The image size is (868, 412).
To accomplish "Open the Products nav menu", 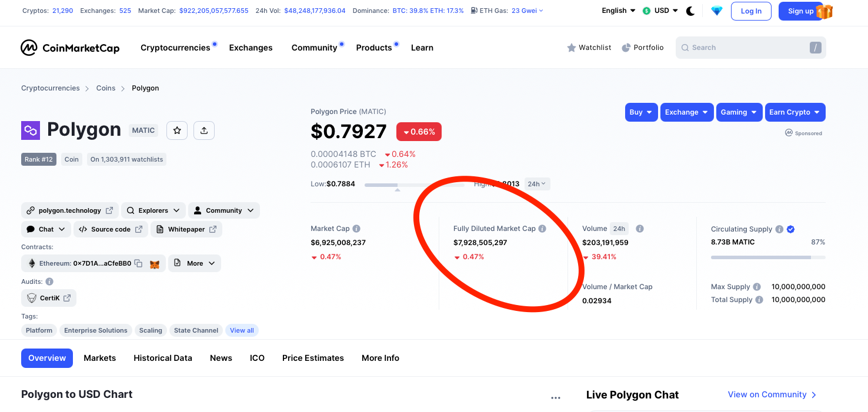I will tap(374, 48).
